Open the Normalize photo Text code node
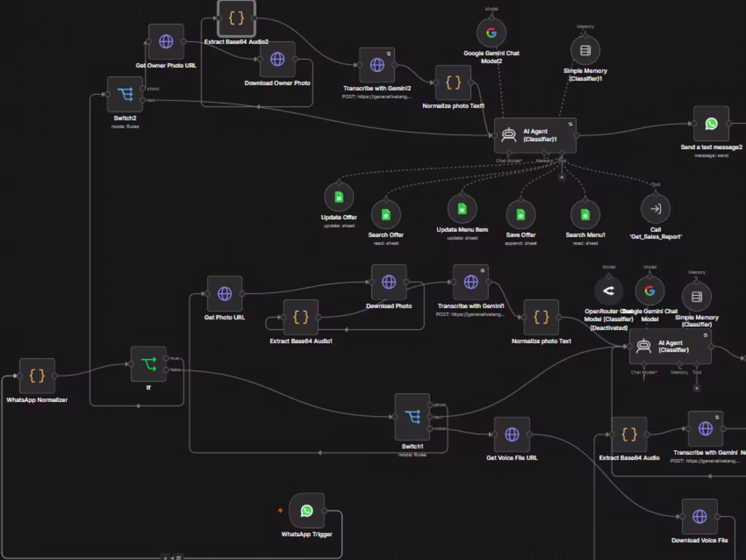This screenshot has height=560, width=746. coord(541,317)
